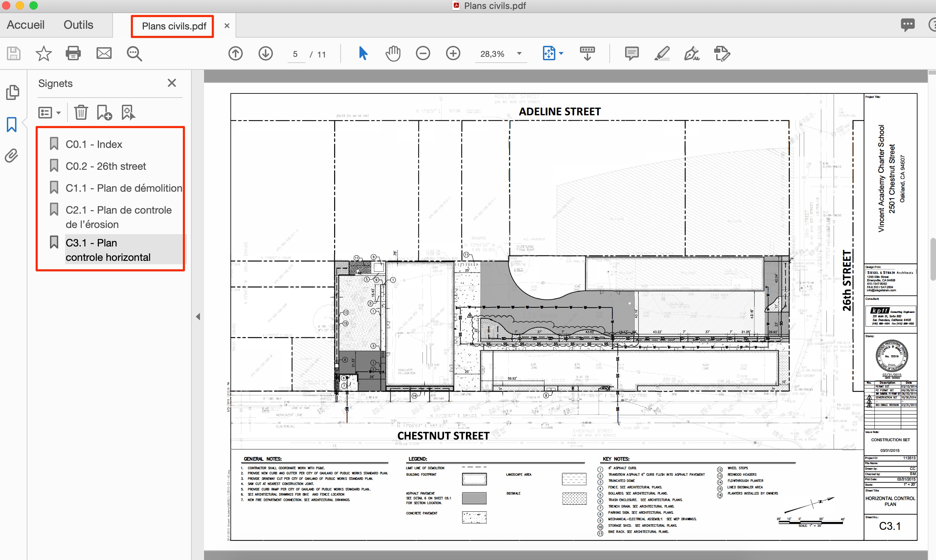This screenshot has width=936, height=560.
Task: Go to previous page arrow
Action: pyautogui.click(x=236, y=54)
